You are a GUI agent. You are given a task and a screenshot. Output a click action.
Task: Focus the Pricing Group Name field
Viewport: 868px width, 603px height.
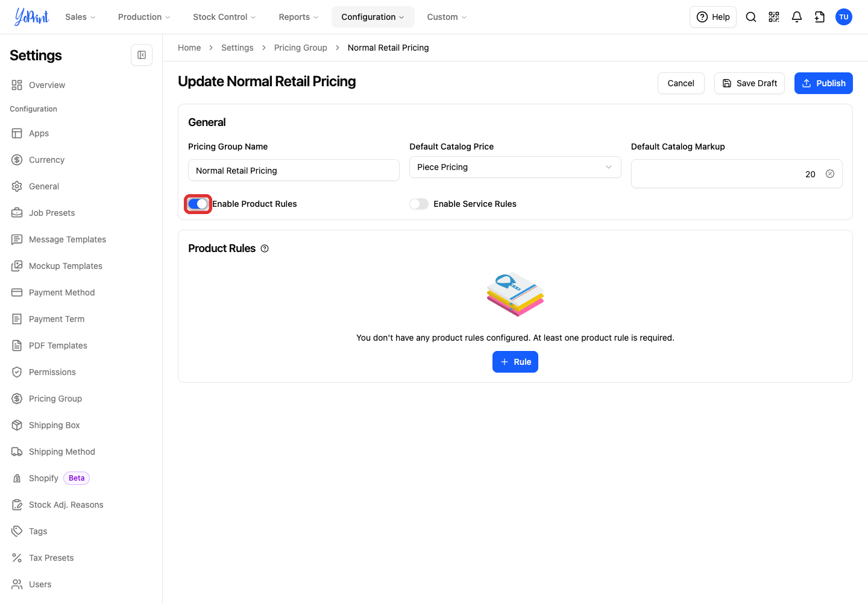point(294,170)
